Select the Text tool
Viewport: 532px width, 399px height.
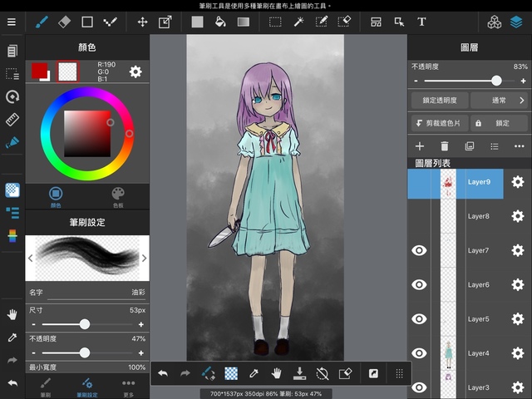(422, 22)
